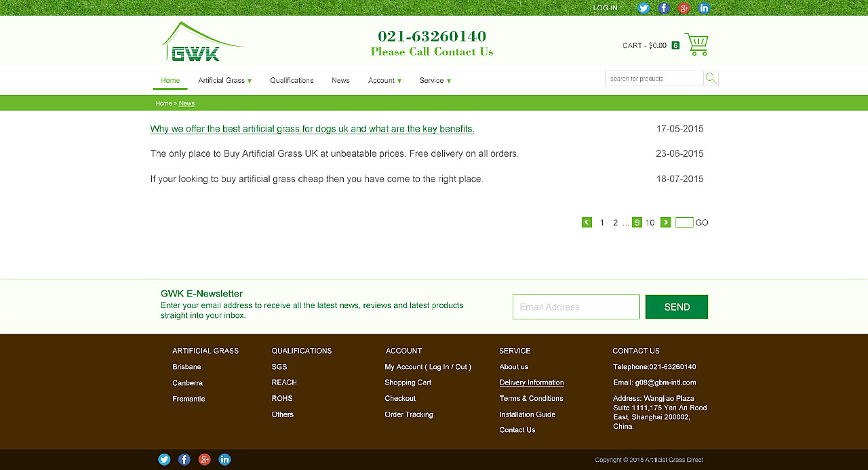Open Delivery Information footer link
Viewport: 868px width, 470px height.
pyautogui.click(x=531, y=383)
